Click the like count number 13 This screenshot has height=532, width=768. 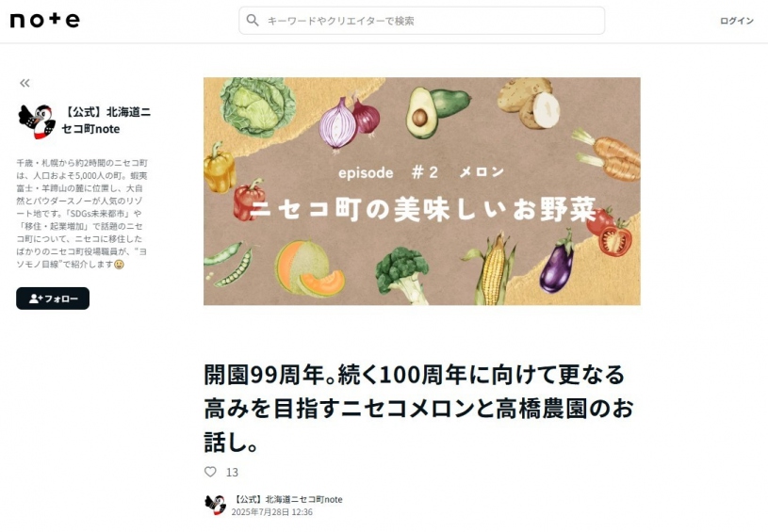(232, 473)
